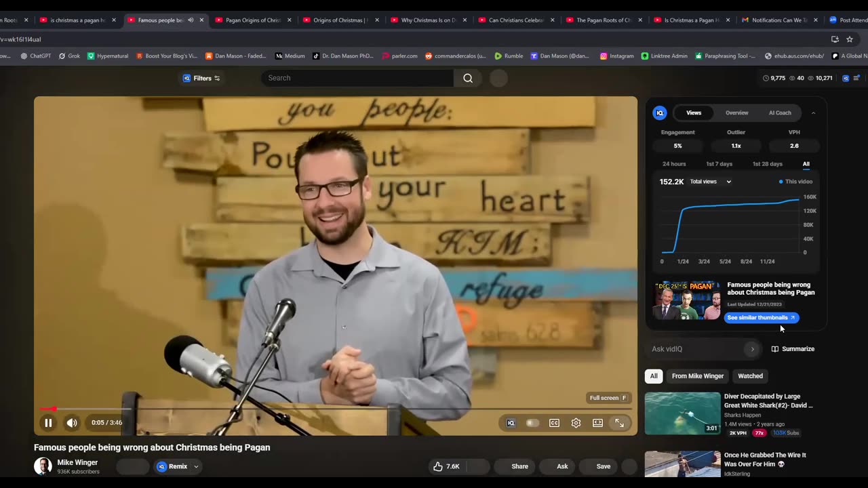This screenshot has width=868, height=488.
Task: Switch to theater mode
Action: click(597, 423)
